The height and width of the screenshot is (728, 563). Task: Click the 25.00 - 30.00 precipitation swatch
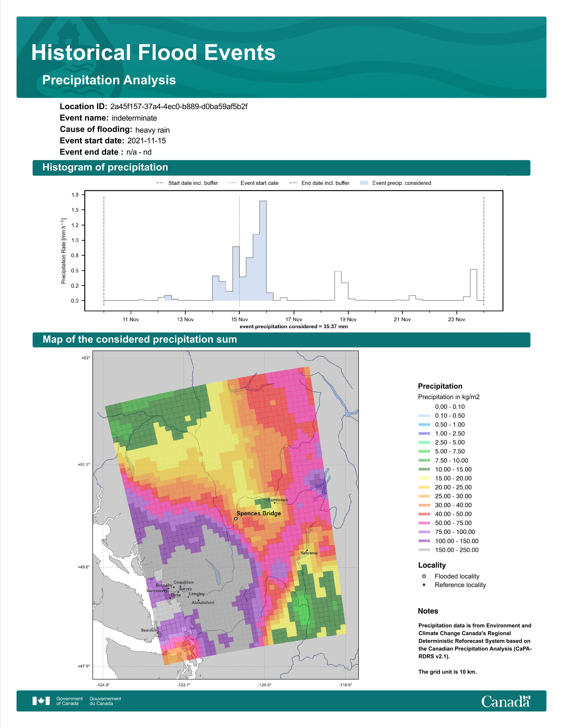click(x=424, y=496)
